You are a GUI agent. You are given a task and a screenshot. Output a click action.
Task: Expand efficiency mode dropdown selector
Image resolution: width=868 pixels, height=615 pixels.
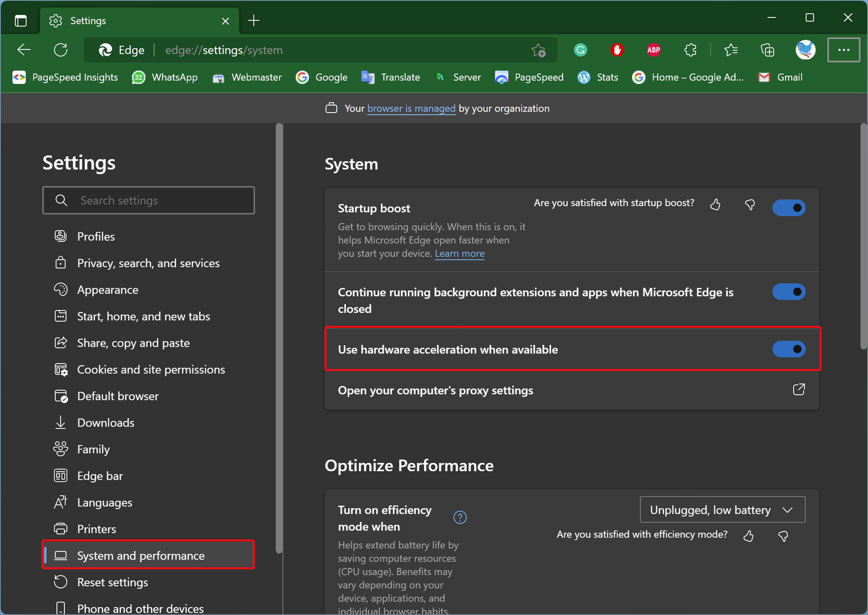(722, 510)
